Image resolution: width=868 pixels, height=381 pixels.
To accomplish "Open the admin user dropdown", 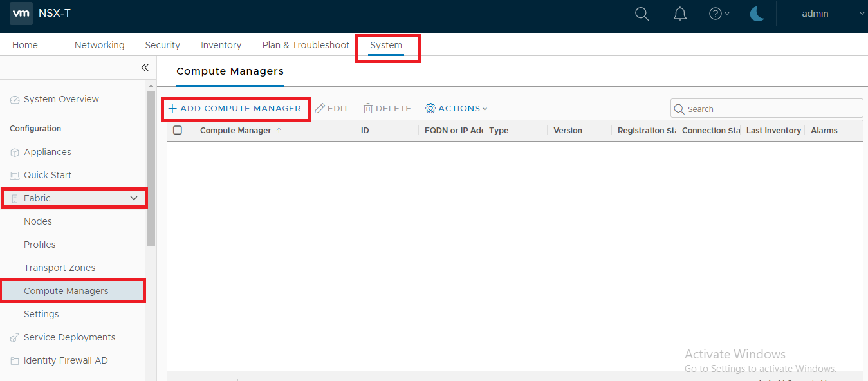I will [x=833, y=14].
